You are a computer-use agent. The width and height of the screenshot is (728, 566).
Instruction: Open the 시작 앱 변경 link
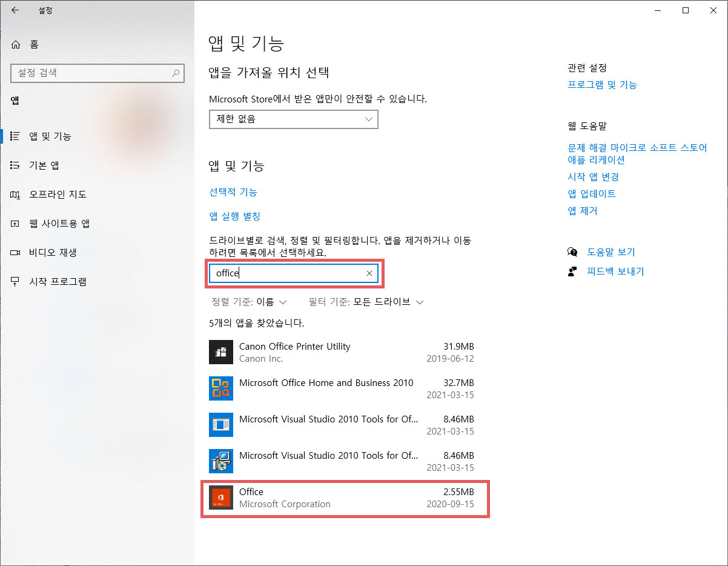(593, 177)
